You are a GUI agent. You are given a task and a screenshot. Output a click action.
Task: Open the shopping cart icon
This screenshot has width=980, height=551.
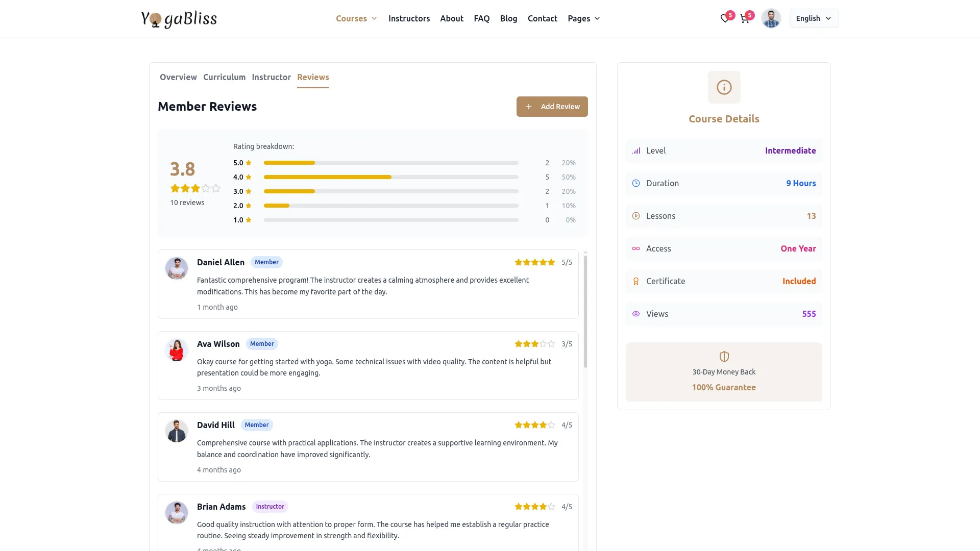click(x=744, y=19)
